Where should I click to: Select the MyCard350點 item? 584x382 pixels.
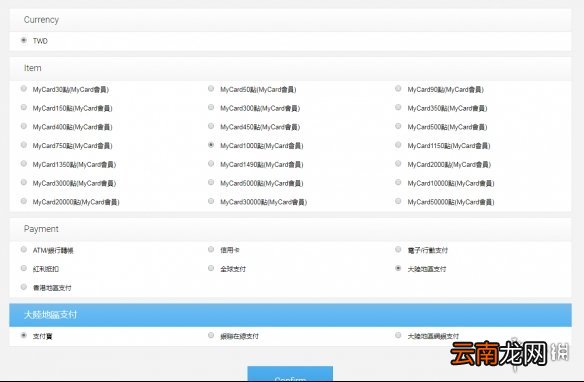(x=398, y=107)
